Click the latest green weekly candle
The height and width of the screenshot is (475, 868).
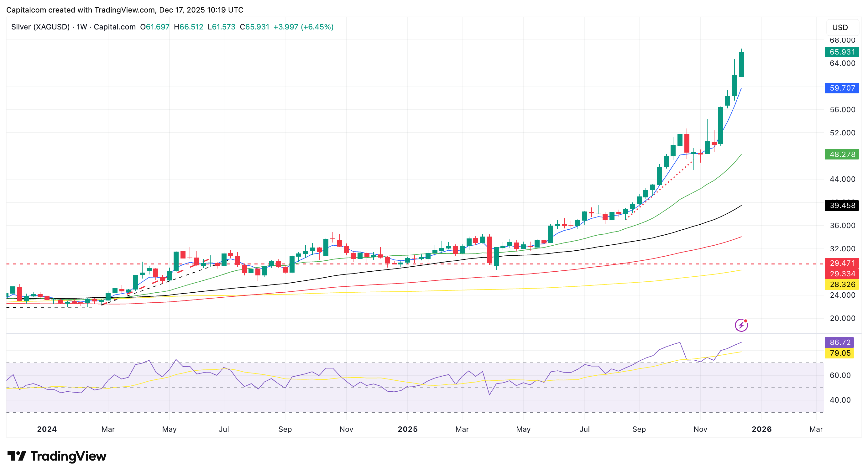click(741, 64)
